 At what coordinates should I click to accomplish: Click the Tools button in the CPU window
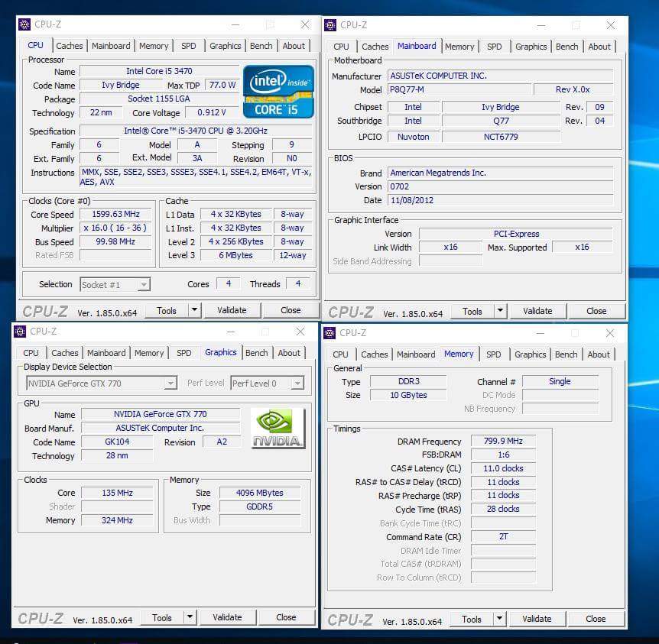click(x=167, y=310)
